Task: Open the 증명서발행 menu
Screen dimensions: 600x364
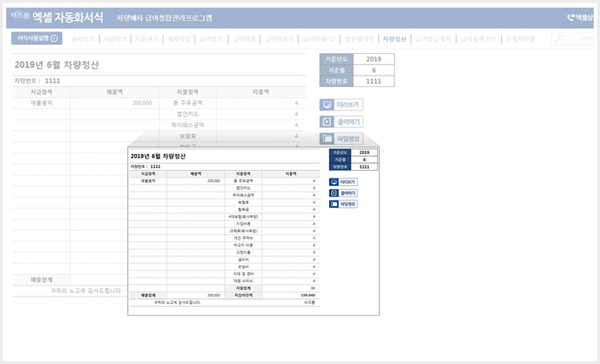Action: tap(521, 39)
